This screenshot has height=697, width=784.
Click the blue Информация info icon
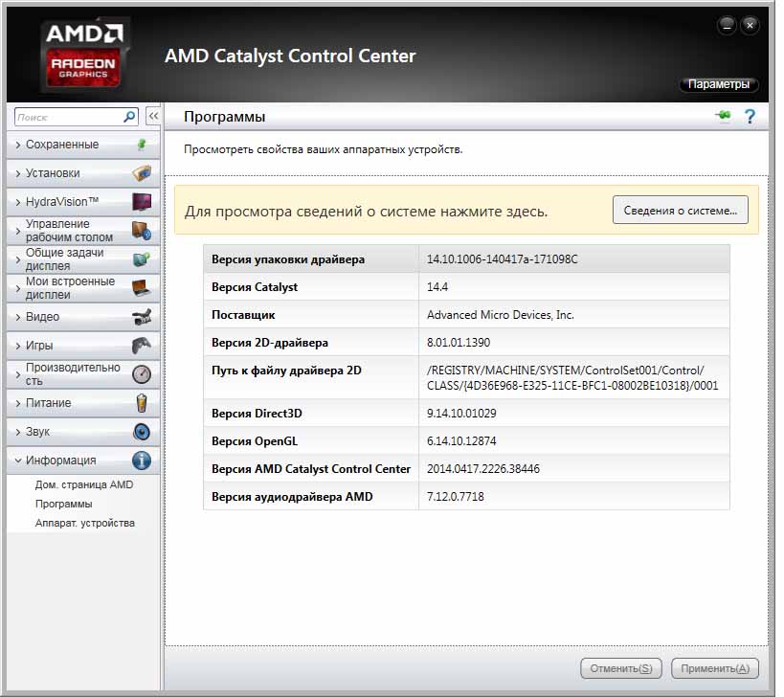[142, 461]
